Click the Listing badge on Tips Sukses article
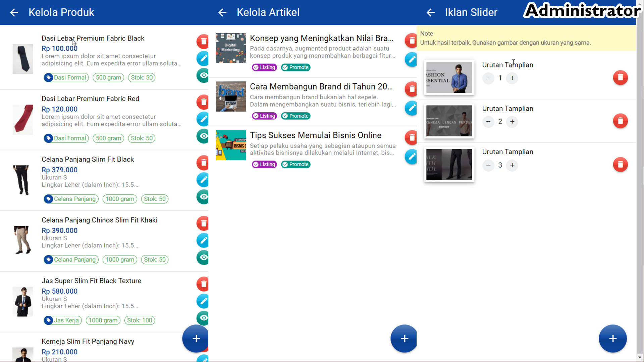The height and width of the screenshot is (362, 644). (x=264, y=164)
